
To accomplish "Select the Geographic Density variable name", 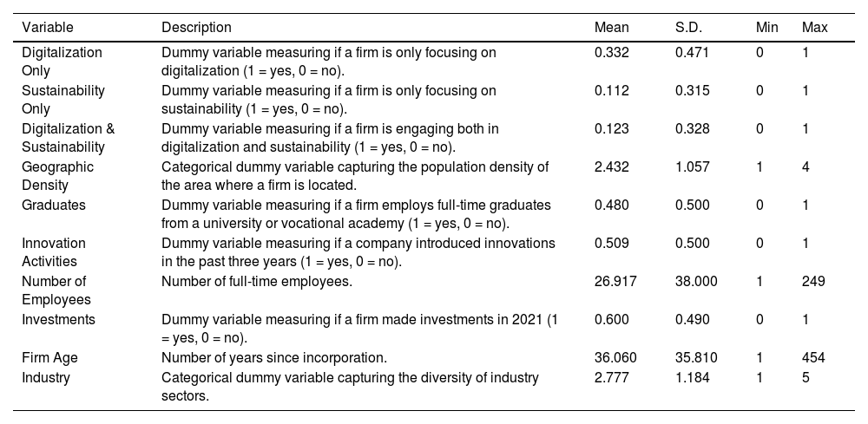I will pyautogui.click(x=57, y=176).
